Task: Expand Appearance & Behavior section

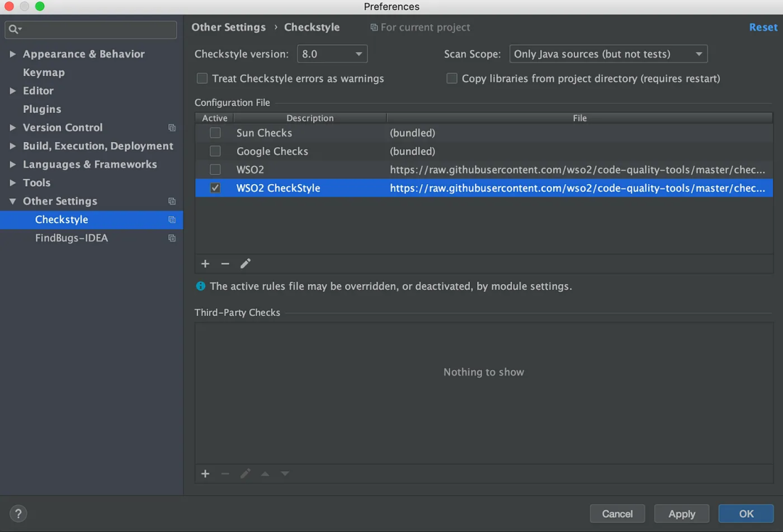Action: (13, 54)
